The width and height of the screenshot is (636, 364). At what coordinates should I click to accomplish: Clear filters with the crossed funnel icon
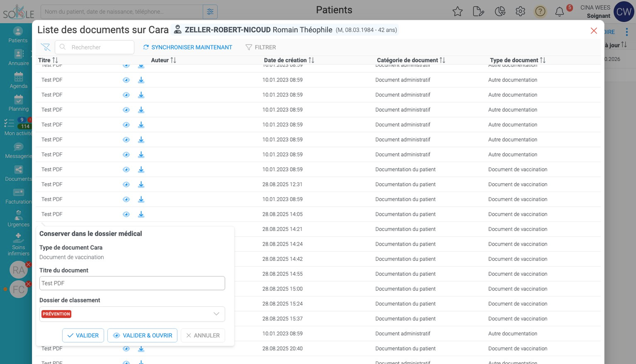(46, 47)
